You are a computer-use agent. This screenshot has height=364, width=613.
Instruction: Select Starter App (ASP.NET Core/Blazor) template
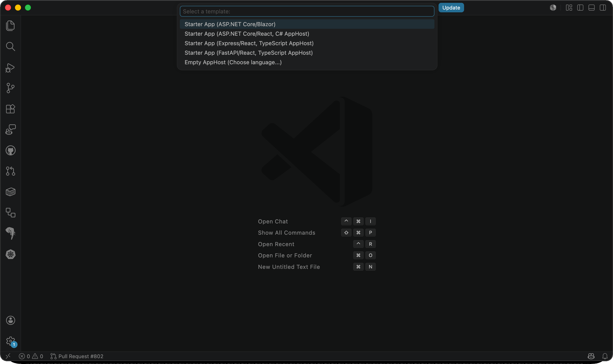(x=307, y=24)
